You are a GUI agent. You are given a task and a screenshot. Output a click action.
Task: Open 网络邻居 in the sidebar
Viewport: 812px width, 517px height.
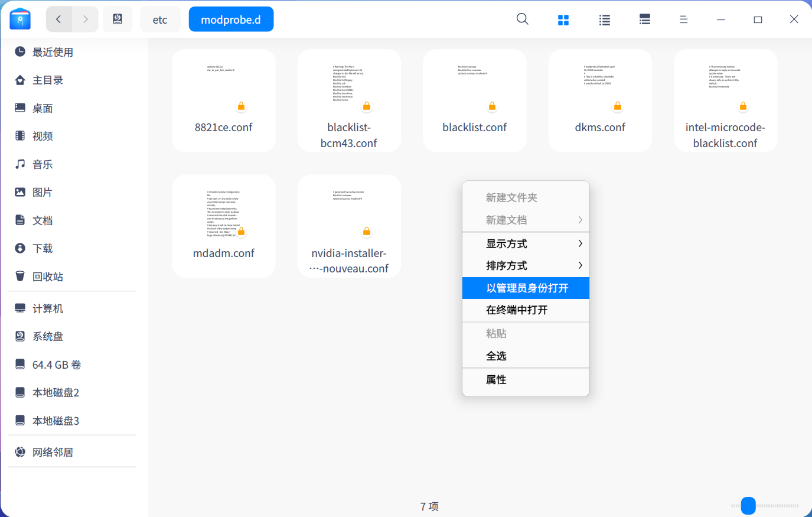[x=54, y=451]
